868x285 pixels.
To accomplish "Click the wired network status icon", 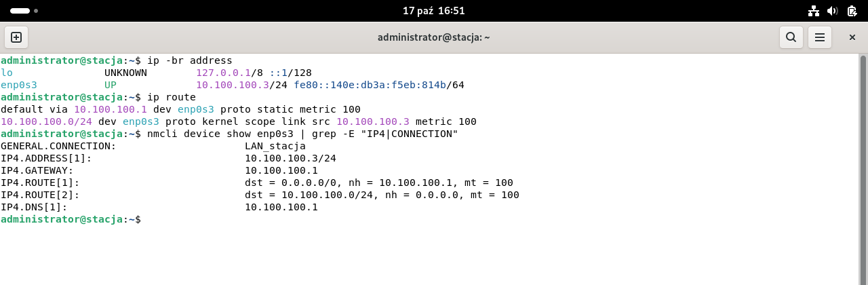I will (814, 11).
